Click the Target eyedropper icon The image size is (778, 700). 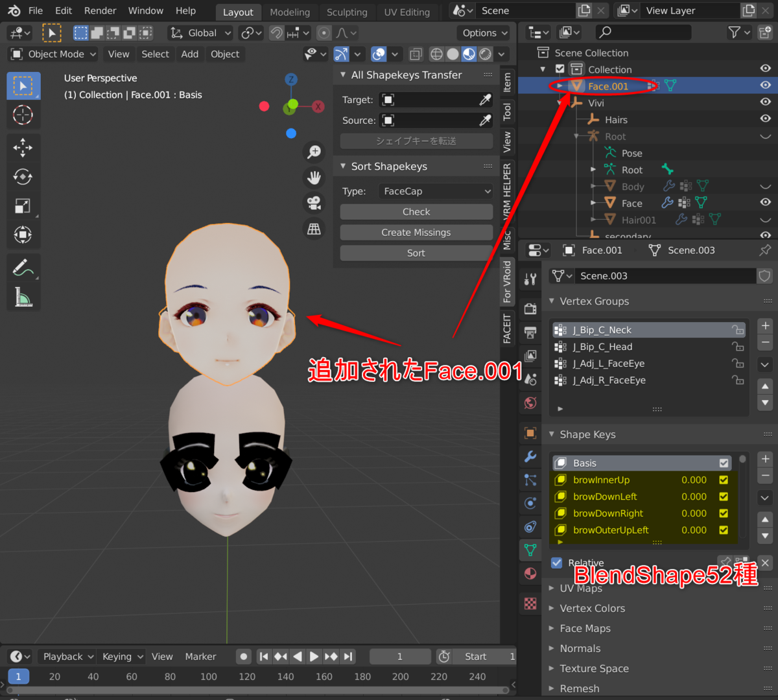pos(485,100)
